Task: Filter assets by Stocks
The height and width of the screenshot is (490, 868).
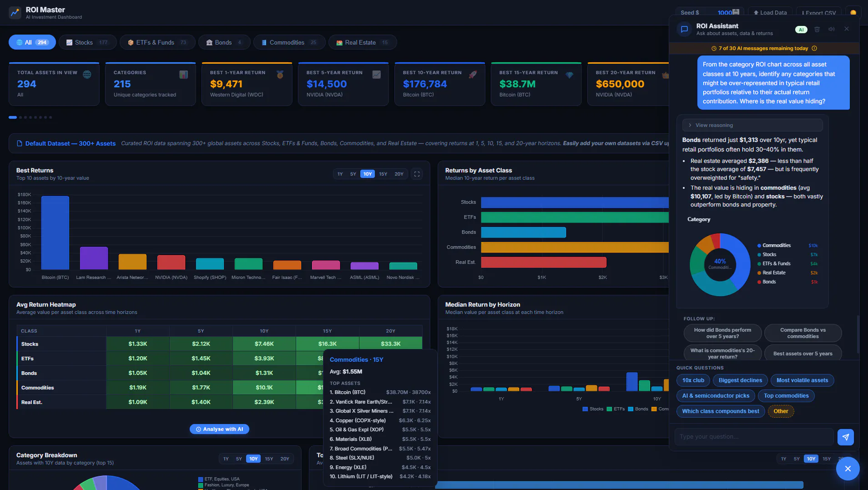Action: click(x=87, y=42)
